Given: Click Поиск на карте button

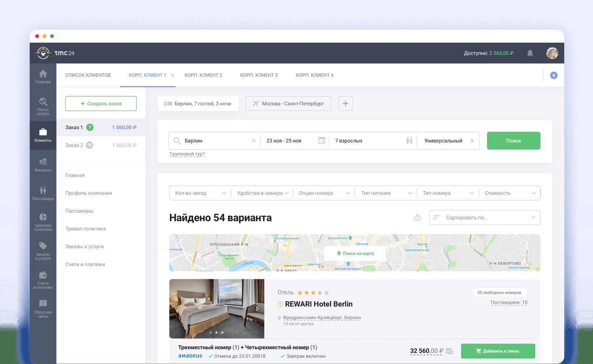Looking at the screenshot, I should pos(355,253).
